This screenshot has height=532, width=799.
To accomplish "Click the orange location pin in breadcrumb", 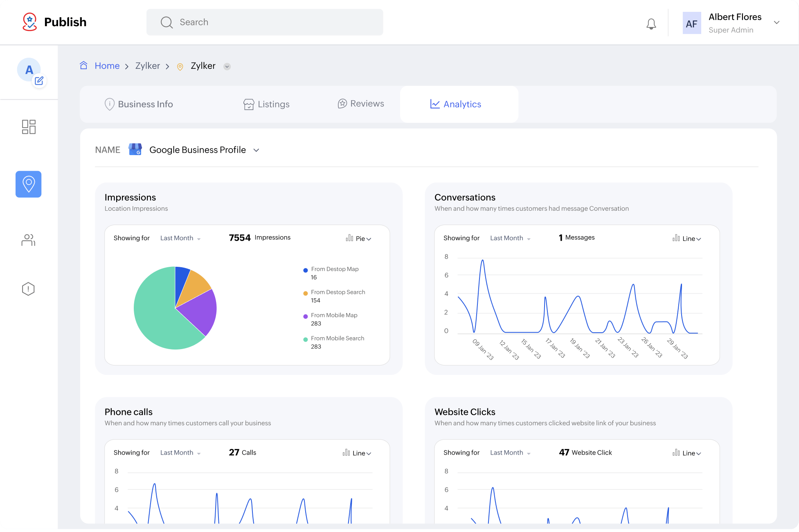I will 180,67.
